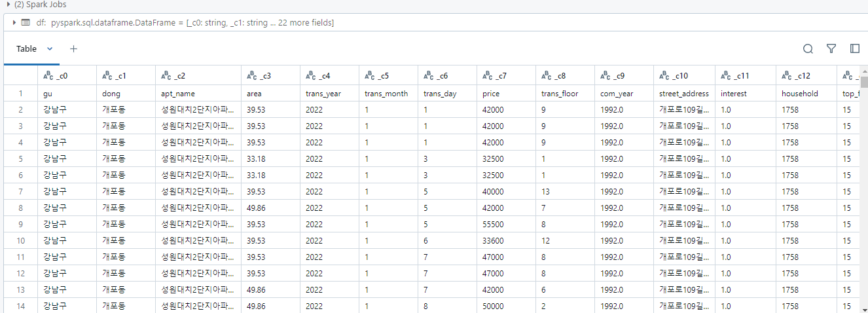Click price 50000 in row 14

click(x=506, y=306)
